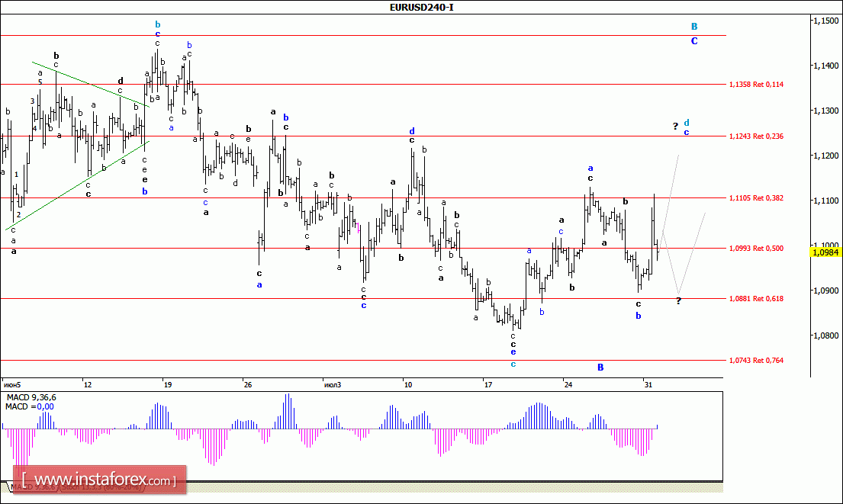Click the 1,0881 Ret 0,618 Fibonacci label
The height and width of the screenshot is (504, 843).
[756, 299]
